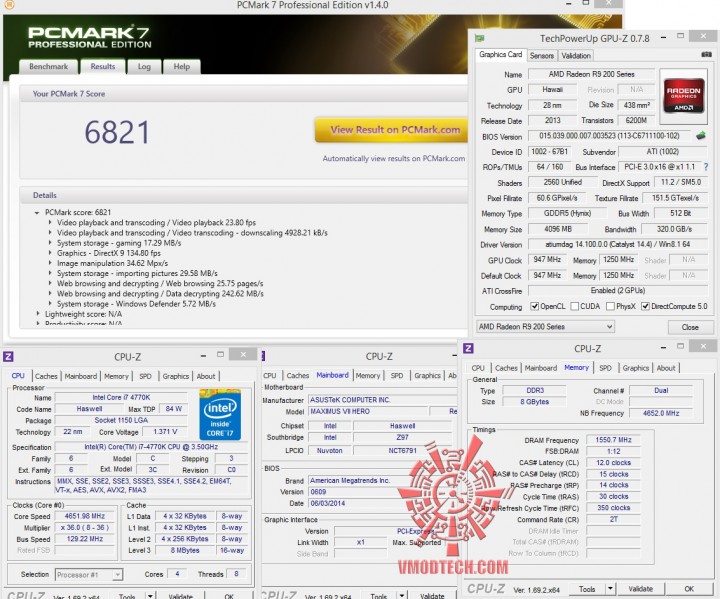Open the Tools dropdown arrow in Memory CPU-Z

point(610,588)
